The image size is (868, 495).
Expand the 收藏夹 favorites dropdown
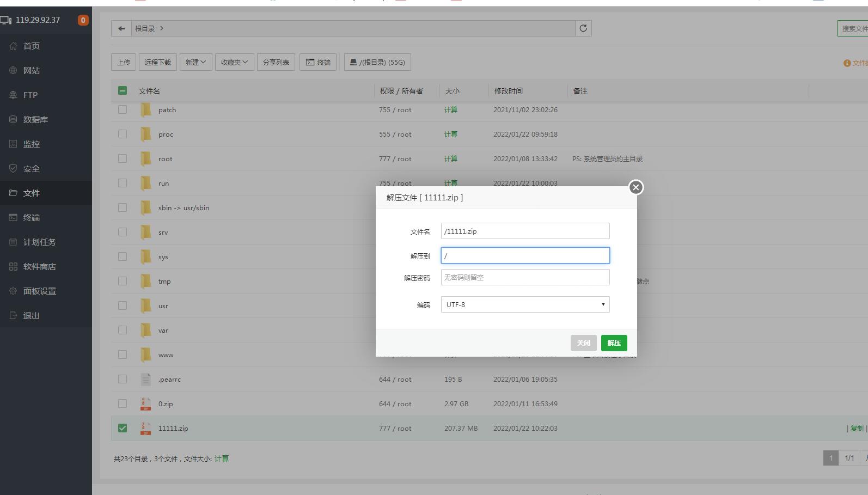(x=234, y=62)
